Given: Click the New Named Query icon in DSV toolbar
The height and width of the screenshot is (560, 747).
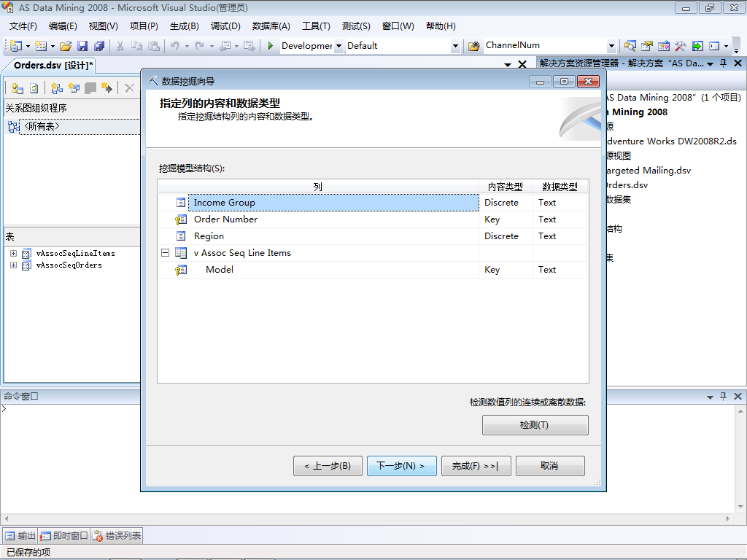Looking at the screenshot, I should (x=74, y=88).
